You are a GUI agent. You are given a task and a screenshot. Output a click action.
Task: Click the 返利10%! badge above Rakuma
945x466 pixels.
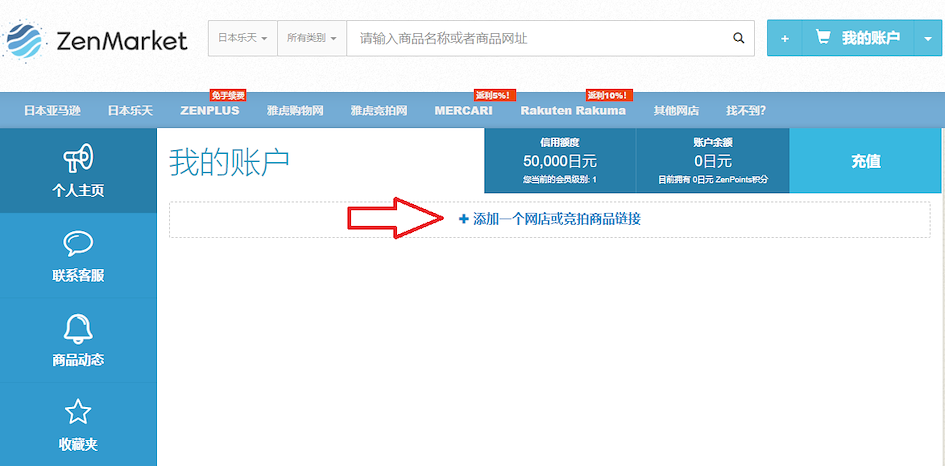610,95
